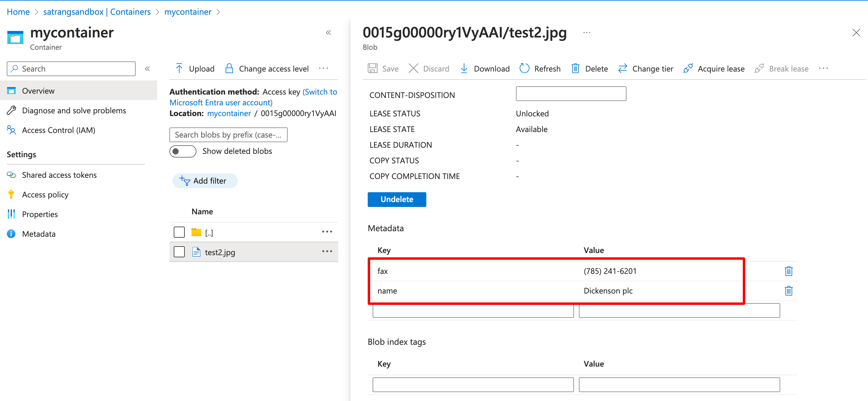Image resolution: width=868 pixels, height=401 pixels.
Task: Open Shared access tokens settings
Action: coord(59,175)
